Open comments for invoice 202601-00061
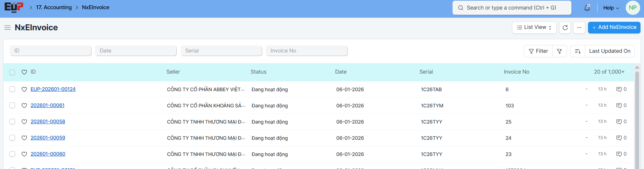Screen dimensions: 644x169 (x=621, y=106)
